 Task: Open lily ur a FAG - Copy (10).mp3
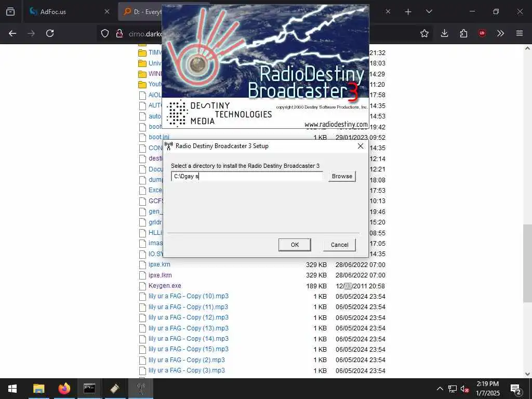click(x=188, y=296)
